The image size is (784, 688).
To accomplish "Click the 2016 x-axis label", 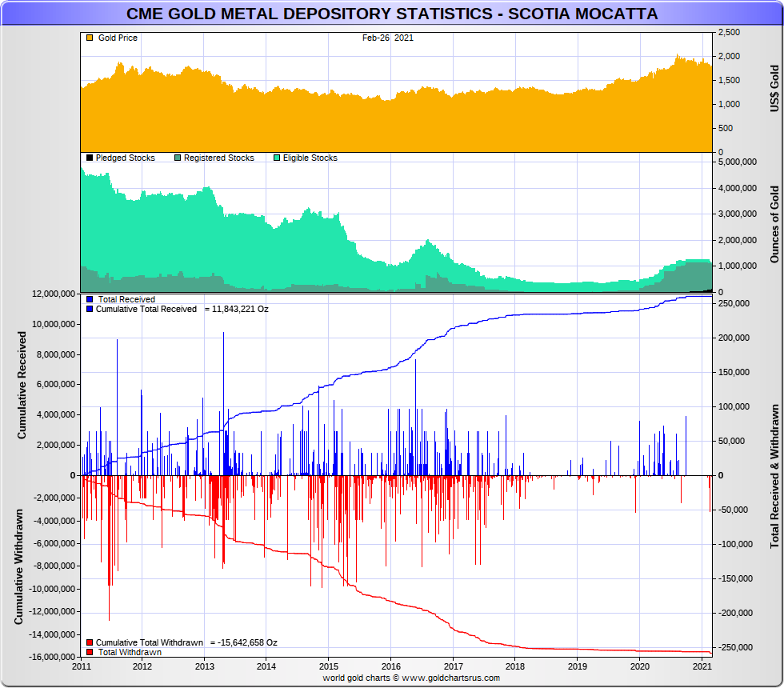I will (391, 666).
